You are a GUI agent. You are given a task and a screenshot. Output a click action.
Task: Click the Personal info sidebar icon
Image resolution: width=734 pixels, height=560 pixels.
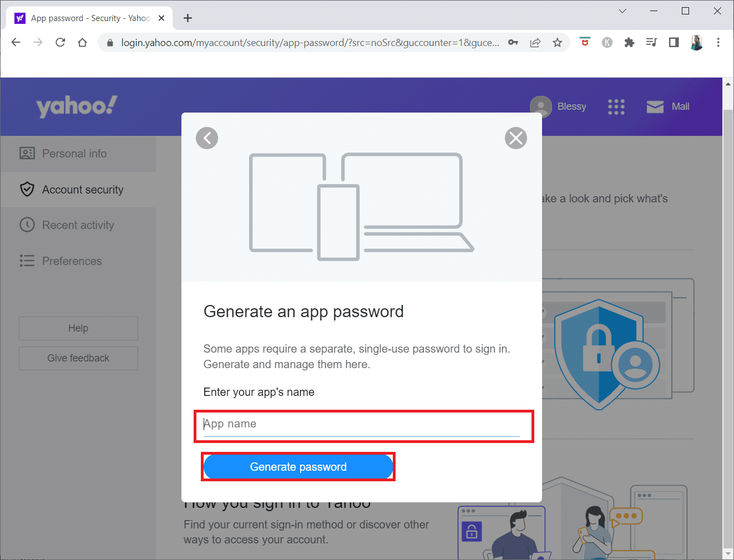(27, 154)
